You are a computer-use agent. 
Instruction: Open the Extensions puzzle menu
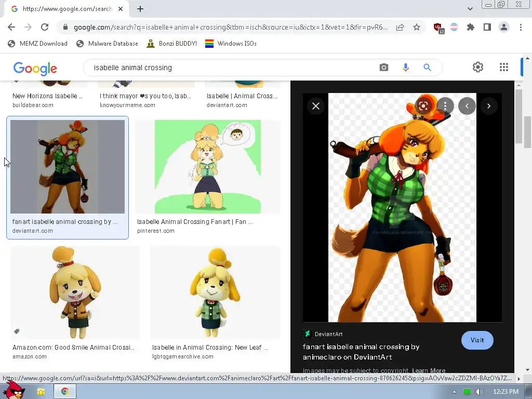(x=470, y=27)
